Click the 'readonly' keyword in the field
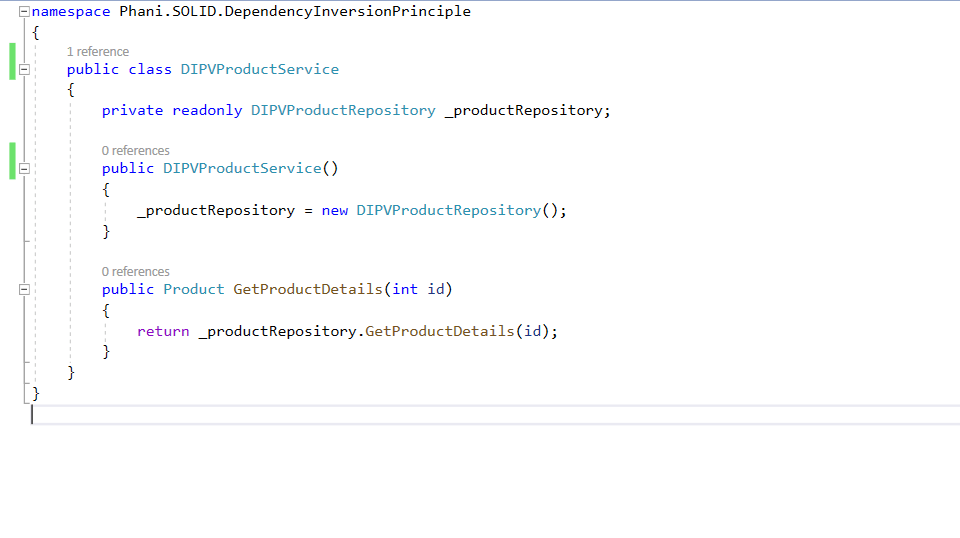 click(207, 111)
